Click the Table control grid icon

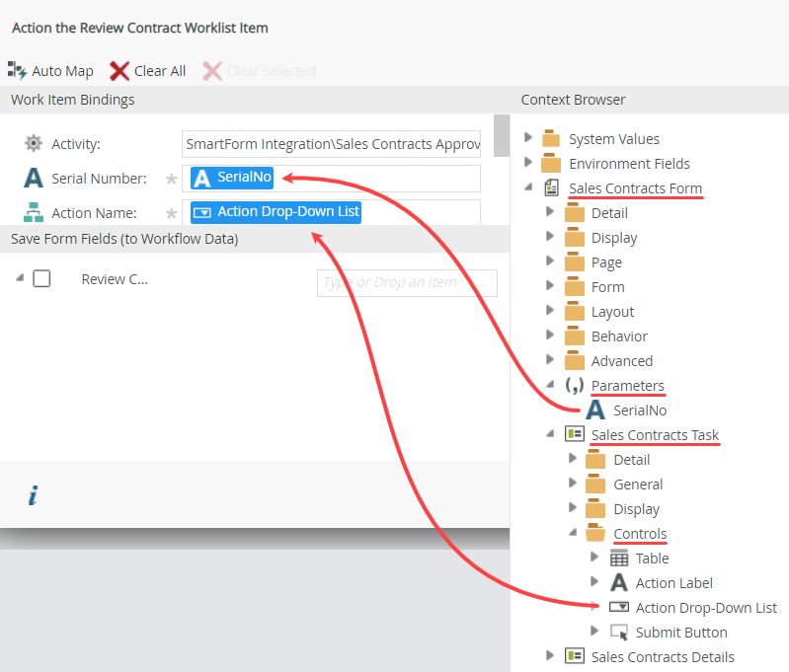point(619,558)
